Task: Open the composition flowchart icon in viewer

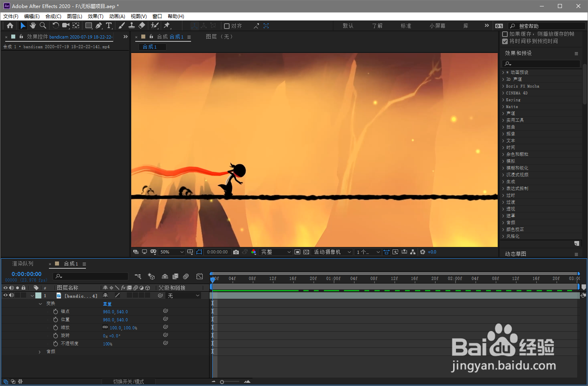Action: click(x=413, y=252)
